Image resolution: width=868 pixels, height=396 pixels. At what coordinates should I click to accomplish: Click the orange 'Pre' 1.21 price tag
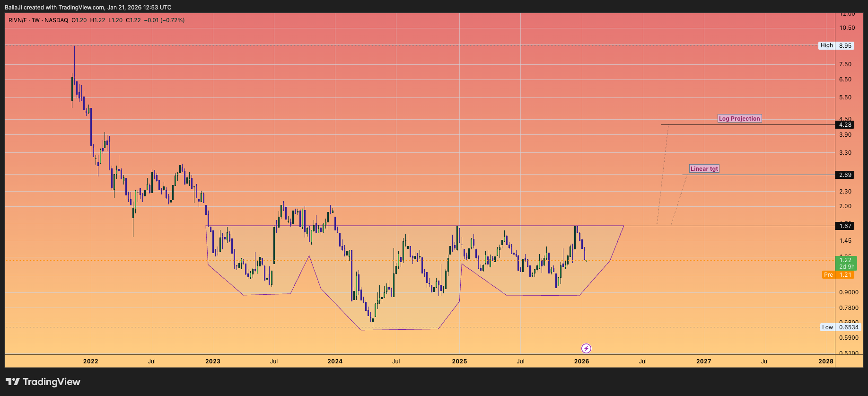pos(838,275)
